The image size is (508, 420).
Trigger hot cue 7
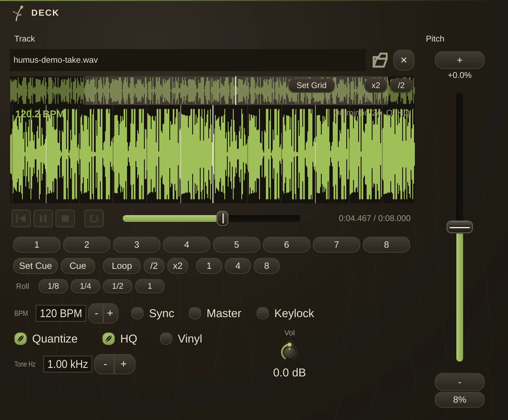tap(337, 245)
